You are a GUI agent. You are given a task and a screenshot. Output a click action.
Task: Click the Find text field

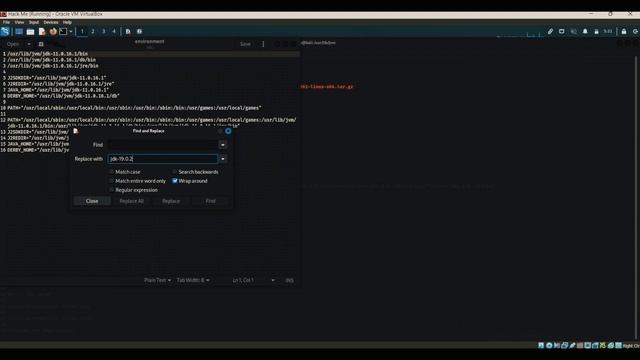pyautogui.click(x=162, y=145)
